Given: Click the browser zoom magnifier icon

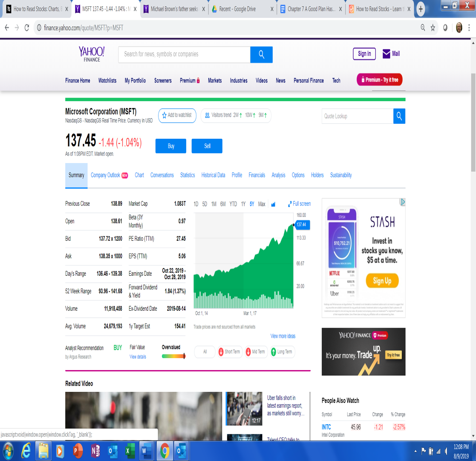Looking at the screenshot, I should (x=423, y=27).
